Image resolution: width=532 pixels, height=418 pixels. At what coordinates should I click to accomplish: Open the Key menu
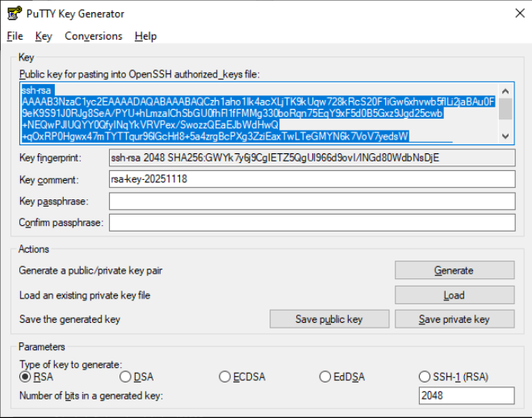pyautogui.click(x=44, y=36)
